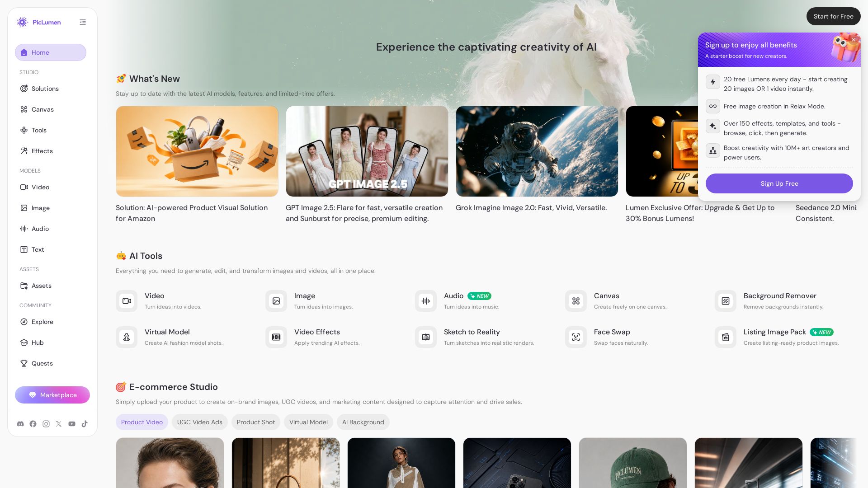Click the Start for Free button
The width and height of the screenshot is (868, 488).
834,16
